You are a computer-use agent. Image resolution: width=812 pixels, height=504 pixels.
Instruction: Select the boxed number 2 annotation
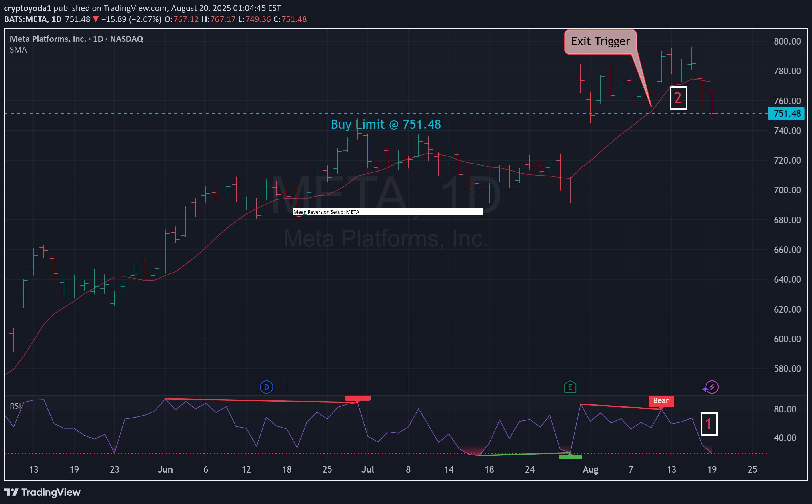pos(678,98)
